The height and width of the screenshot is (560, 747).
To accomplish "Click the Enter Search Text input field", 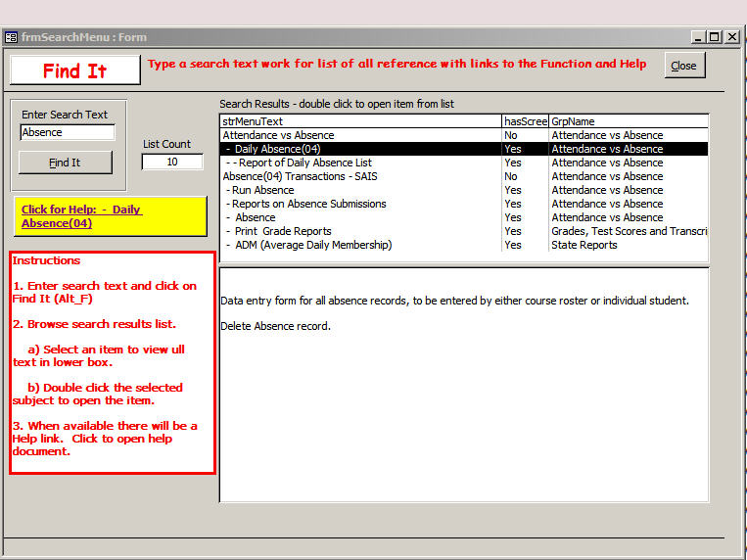I will [x=68, y=132].
